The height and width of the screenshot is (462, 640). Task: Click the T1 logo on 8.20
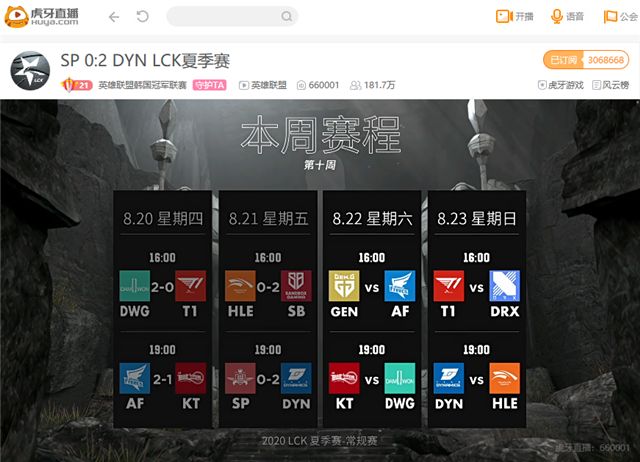click(191, 286)
